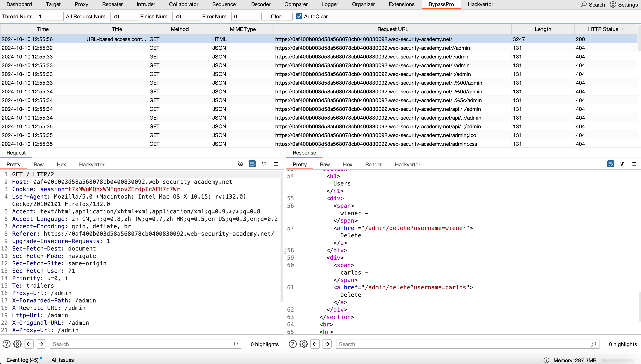Click the Error Num field
The image size is (641, 364).
click(245, 16)
